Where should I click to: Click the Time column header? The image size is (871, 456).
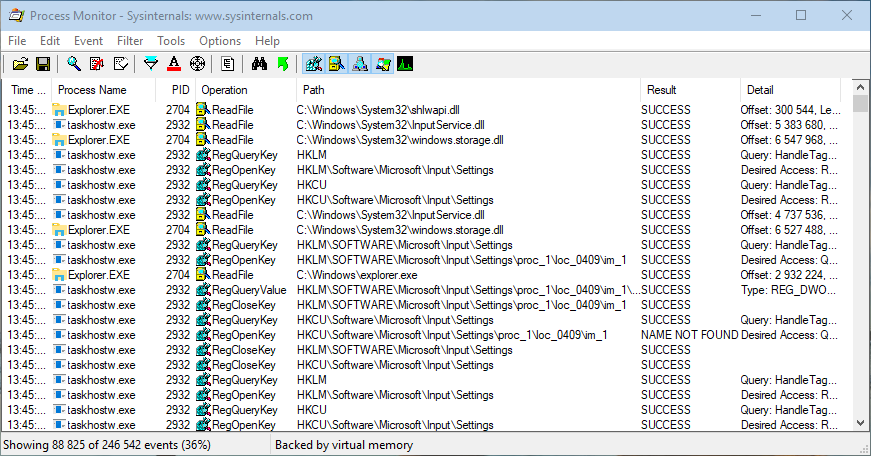(x=27, y=90)
